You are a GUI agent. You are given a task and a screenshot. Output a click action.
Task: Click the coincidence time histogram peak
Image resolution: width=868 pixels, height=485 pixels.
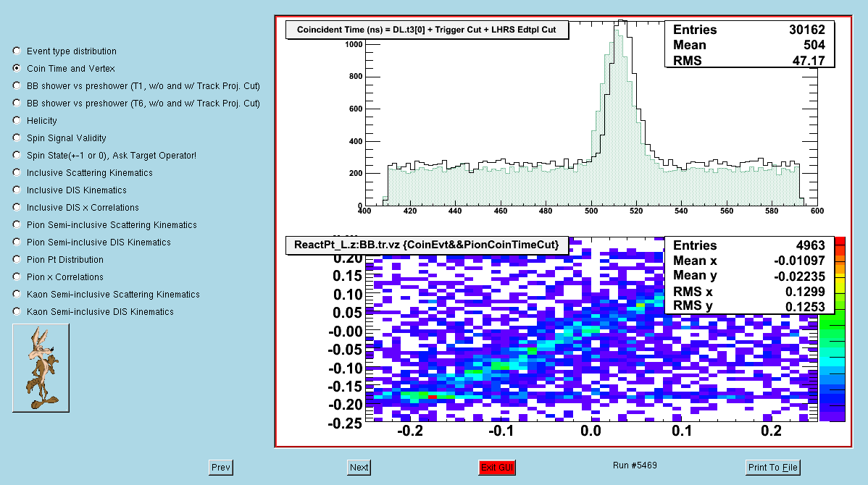pyautogui.click(x=621, y=23)
